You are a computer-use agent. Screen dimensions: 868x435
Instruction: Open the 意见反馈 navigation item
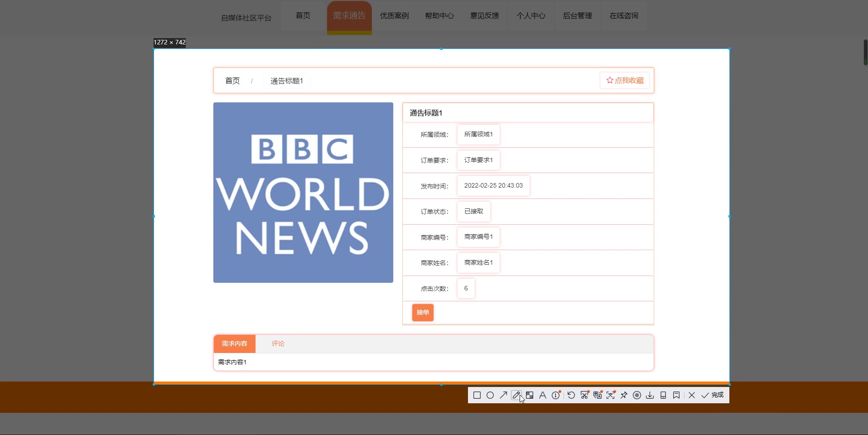pos(484,15)
